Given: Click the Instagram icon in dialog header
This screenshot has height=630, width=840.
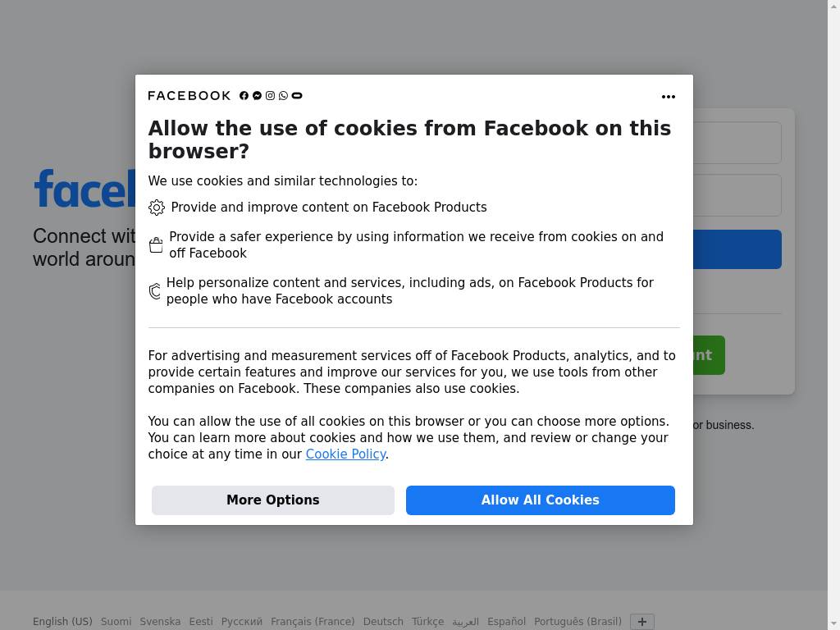Looking at the screenshot, I should point(270,96).
